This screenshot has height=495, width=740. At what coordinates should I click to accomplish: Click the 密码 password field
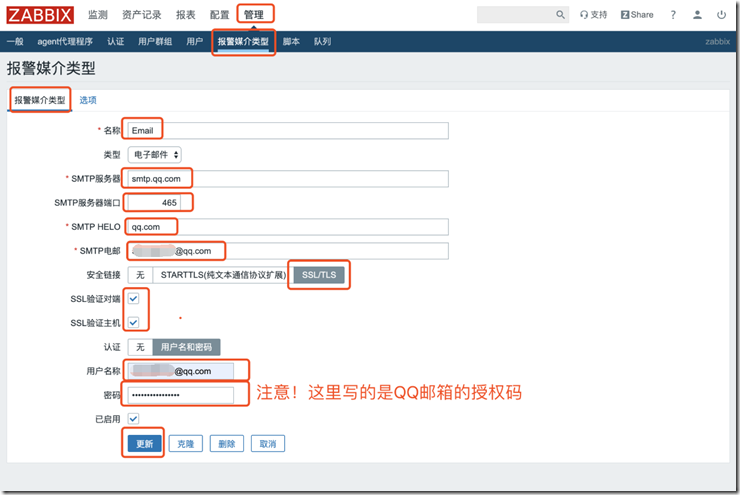(x=181, y=395)
